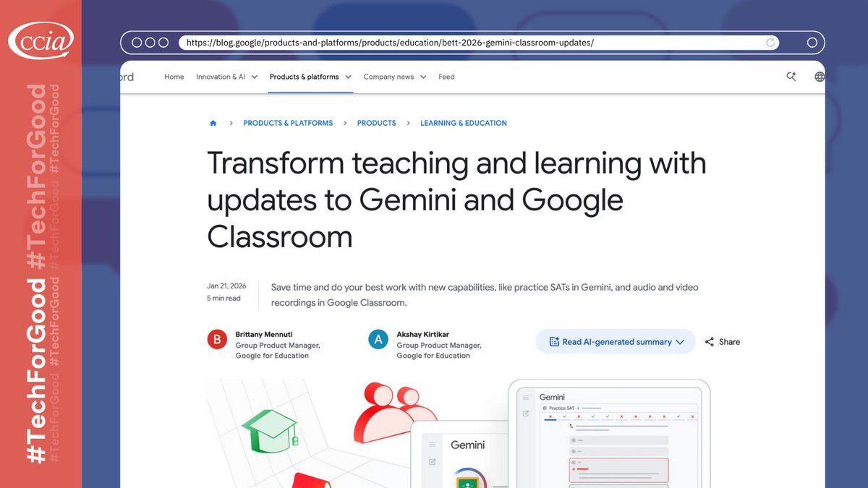Click the Read AI-generated summary button

(616, 342)
